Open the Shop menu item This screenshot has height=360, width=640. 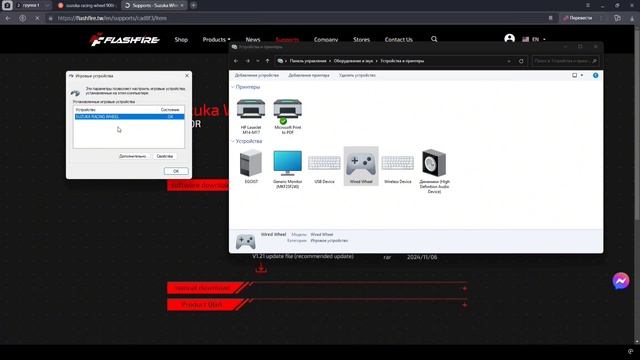(x=181, y=40)
